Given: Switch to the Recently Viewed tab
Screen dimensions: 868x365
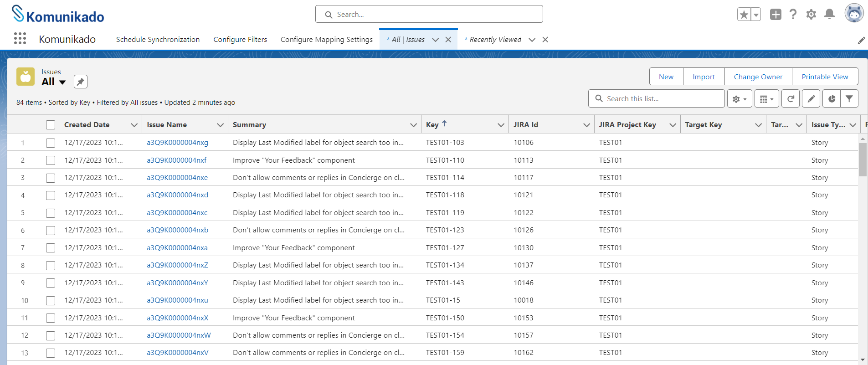Looking at the screenshot, I should click(x=495, y=40).
